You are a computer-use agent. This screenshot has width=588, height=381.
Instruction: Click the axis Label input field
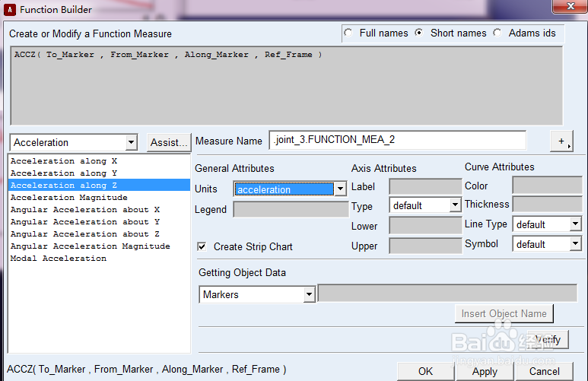click(426, 186)
